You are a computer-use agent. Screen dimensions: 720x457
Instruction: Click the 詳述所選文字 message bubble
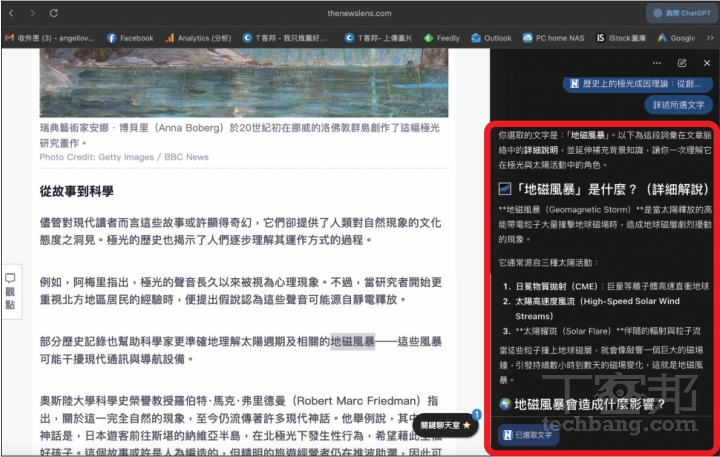pyautogui.click(x=679, y=105)
